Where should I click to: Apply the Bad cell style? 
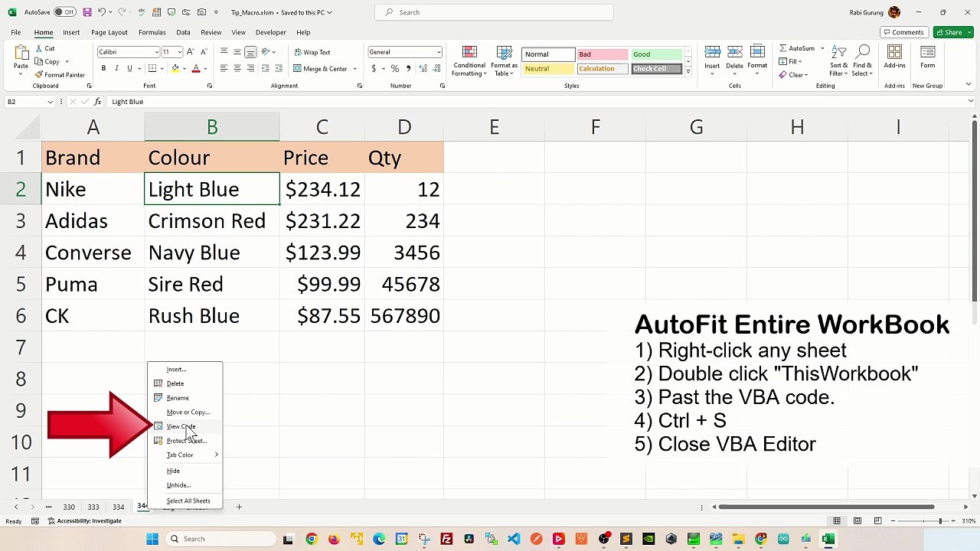pyautogui.click(x=603, y=54)
